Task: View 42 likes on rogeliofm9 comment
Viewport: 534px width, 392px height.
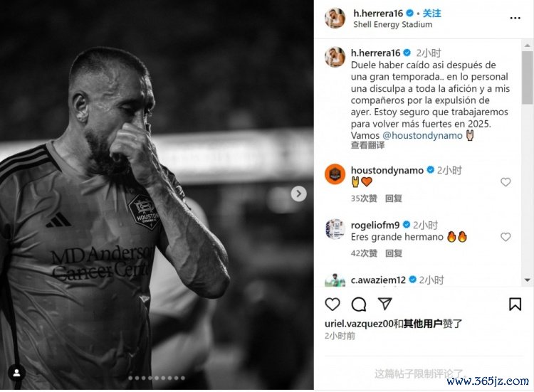Action: [x=364, y=253]
